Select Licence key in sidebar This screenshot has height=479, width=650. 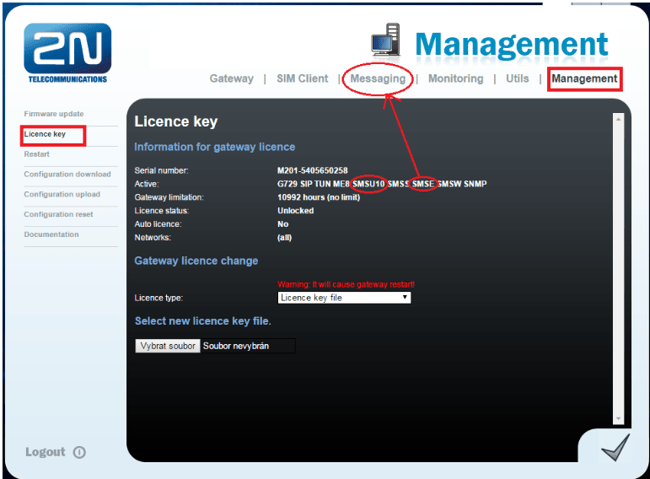click(45, 134)
